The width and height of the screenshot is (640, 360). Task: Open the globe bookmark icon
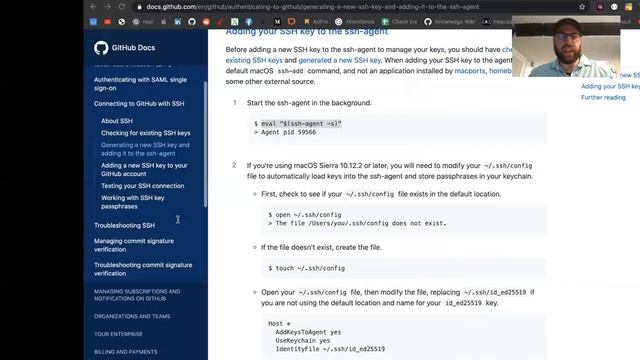pyautogui.click(x=122, y=22)
